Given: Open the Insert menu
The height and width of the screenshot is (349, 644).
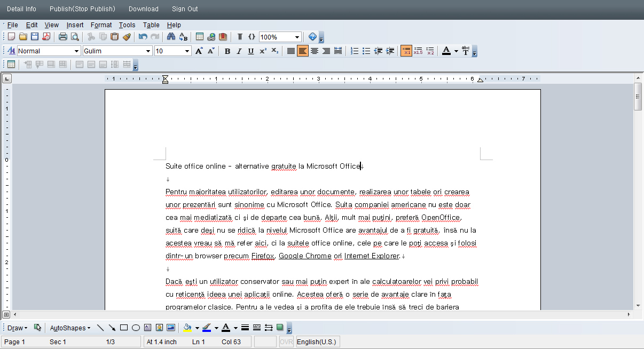Looking at the screenshot, I should pos(75,25).
